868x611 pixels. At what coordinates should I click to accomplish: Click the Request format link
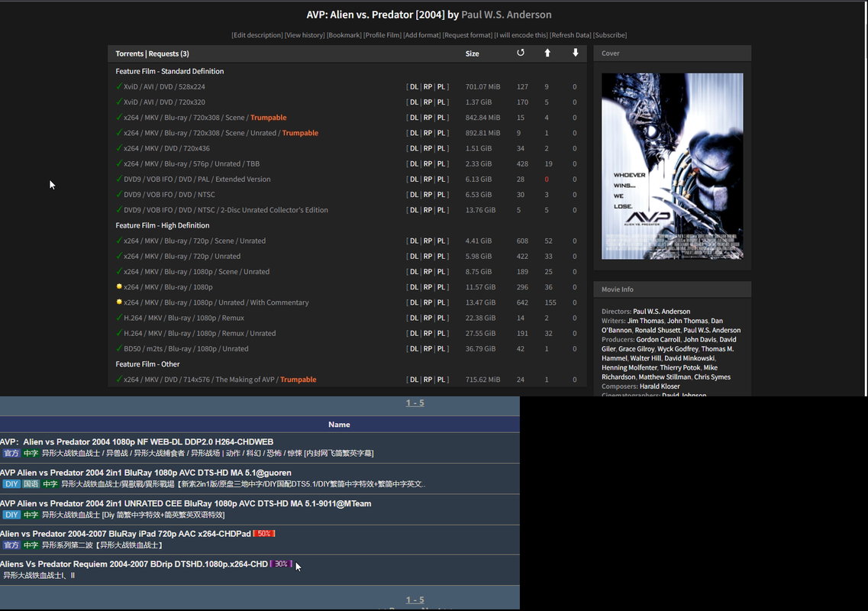[x=467, y=35]
